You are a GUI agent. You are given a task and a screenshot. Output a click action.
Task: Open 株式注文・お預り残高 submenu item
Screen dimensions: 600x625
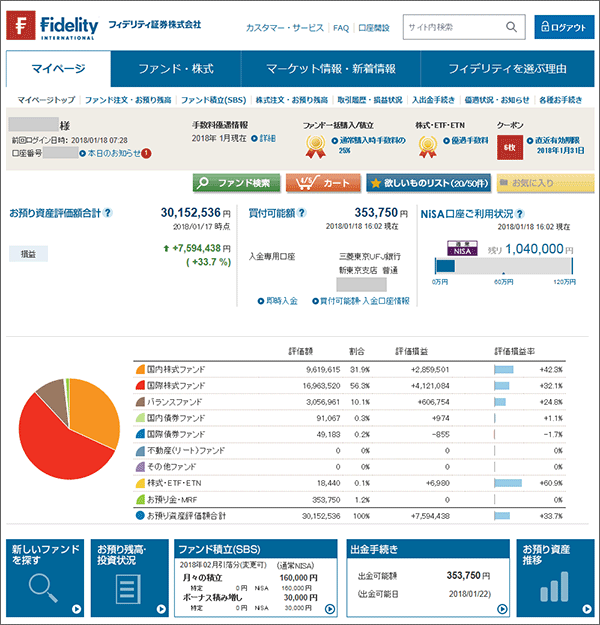click(292, 100)
